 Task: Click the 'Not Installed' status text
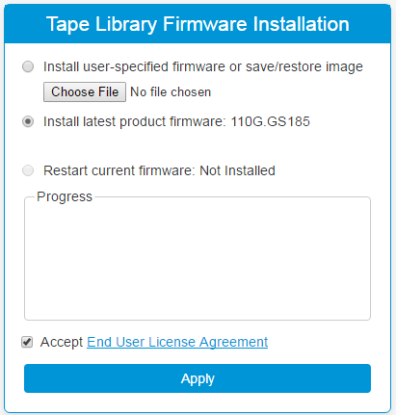click(x=237, y=171)
